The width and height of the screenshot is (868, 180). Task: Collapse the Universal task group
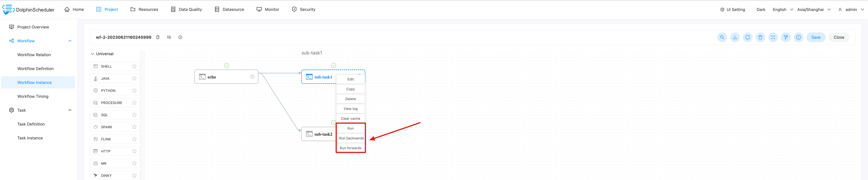coord(92,54)
